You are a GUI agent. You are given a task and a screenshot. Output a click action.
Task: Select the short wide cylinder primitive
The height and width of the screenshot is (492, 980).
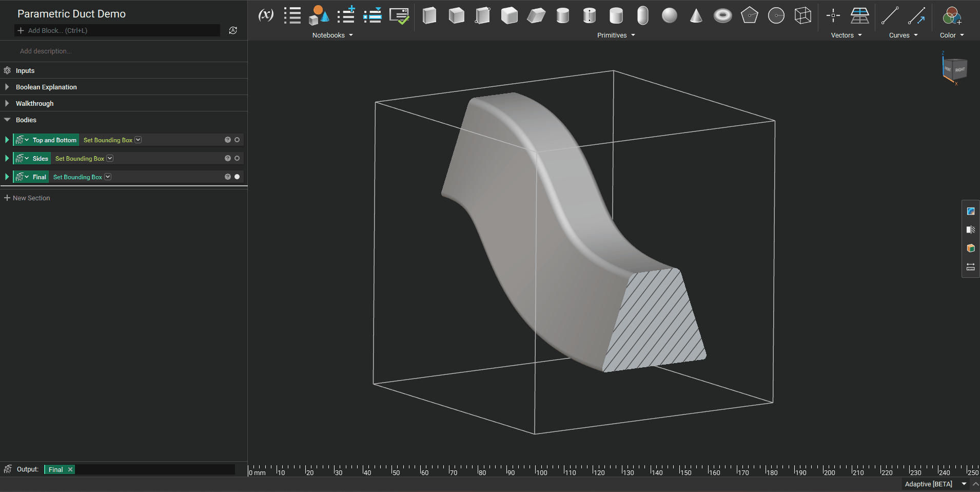tap(616, 15)
